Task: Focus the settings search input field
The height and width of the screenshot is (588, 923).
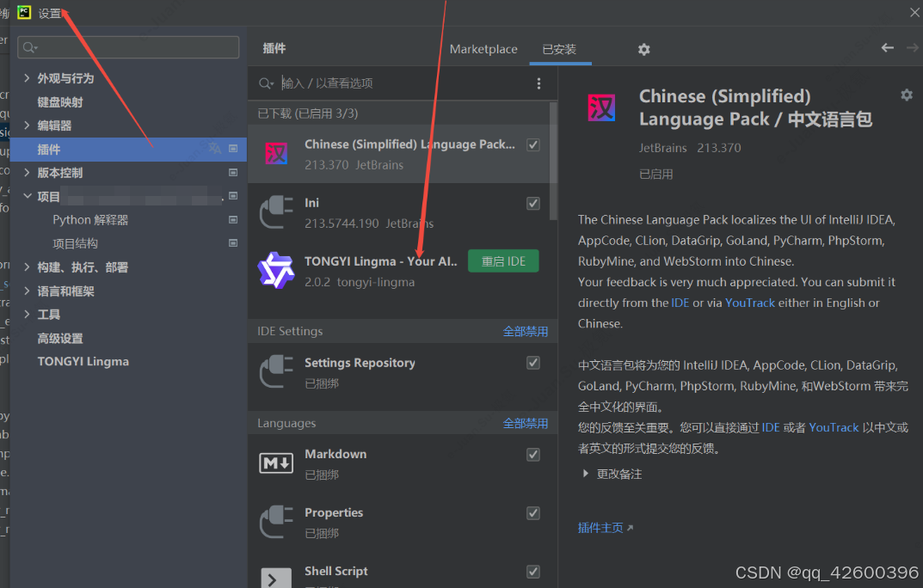Action: 128,47
